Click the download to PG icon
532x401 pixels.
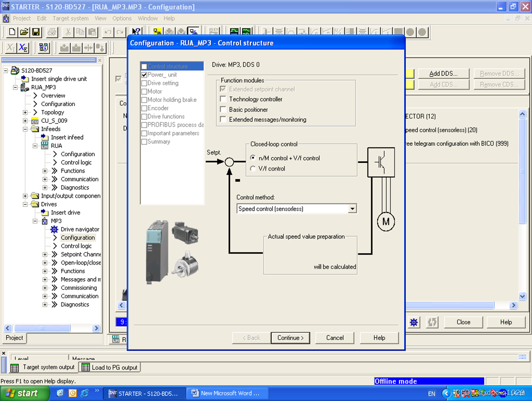76,47
